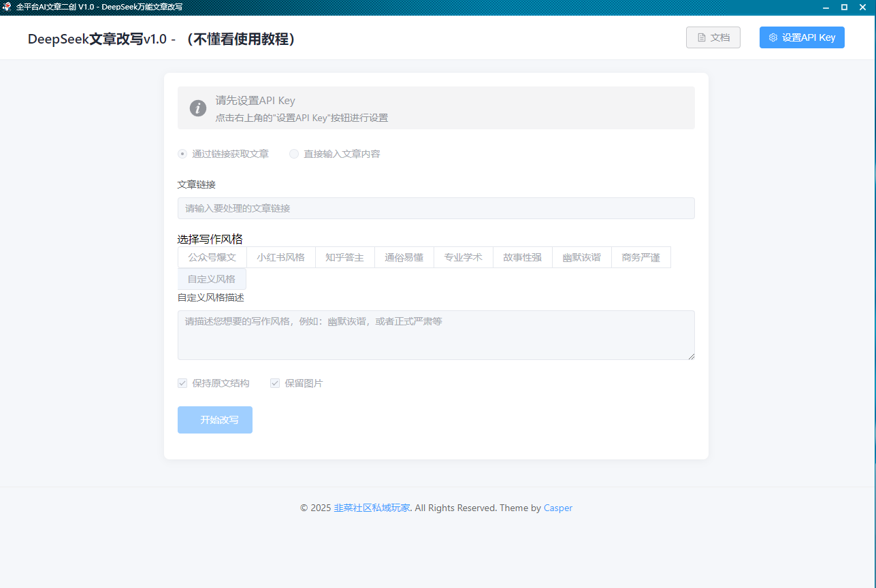The width and height of the screenshot is (876, 588).
Task: Click the 开始改写 button
Action: point(214,420)
